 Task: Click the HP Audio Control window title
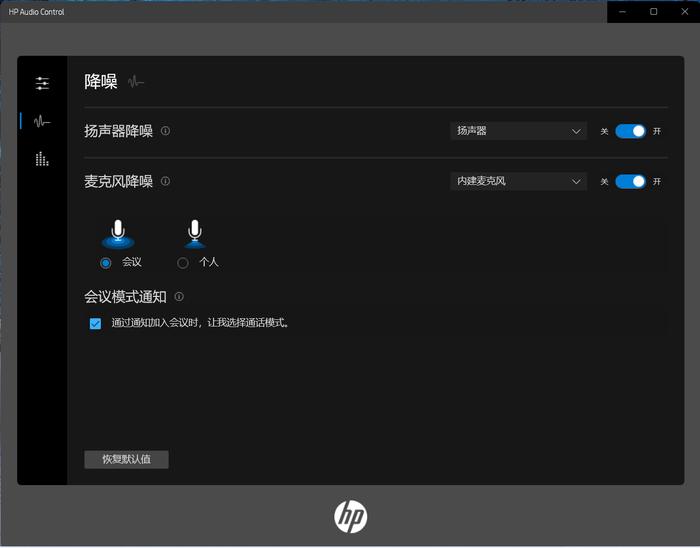point(37,12)
